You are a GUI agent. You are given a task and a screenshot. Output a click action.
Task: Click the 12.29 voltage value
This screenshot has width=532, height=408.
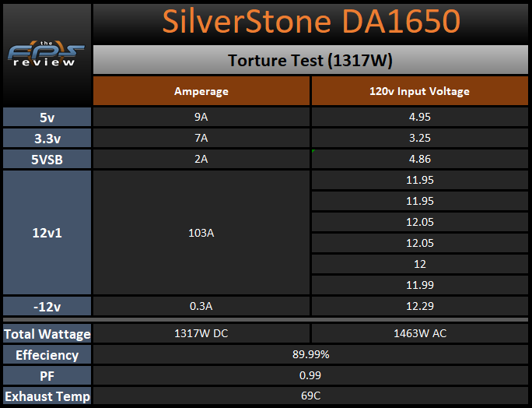[x=420, y=306]
